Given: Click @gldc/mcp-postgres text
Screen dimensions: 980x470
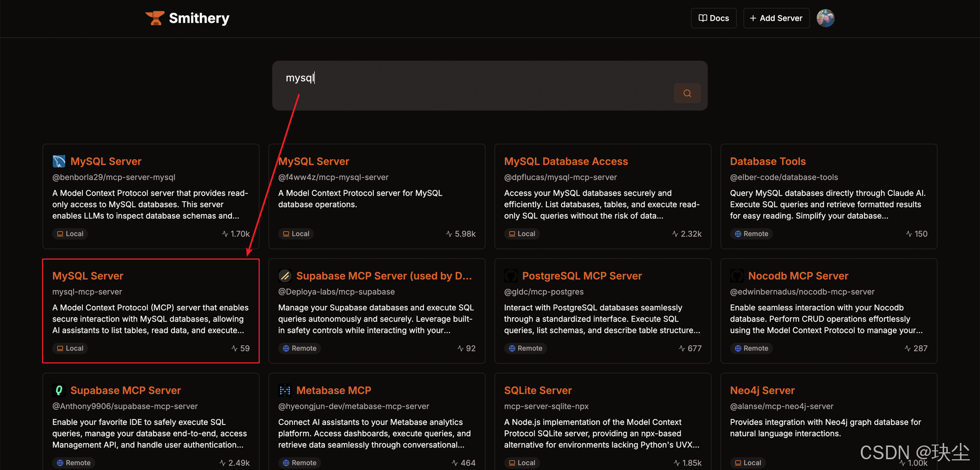Looking at the screenshot, I should pyautogui.click(x=544, y=292).
